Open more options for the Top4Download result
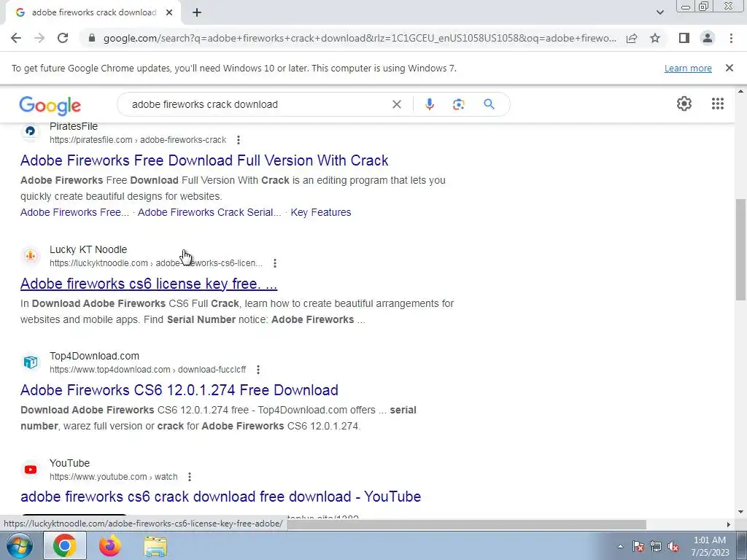 258,370
